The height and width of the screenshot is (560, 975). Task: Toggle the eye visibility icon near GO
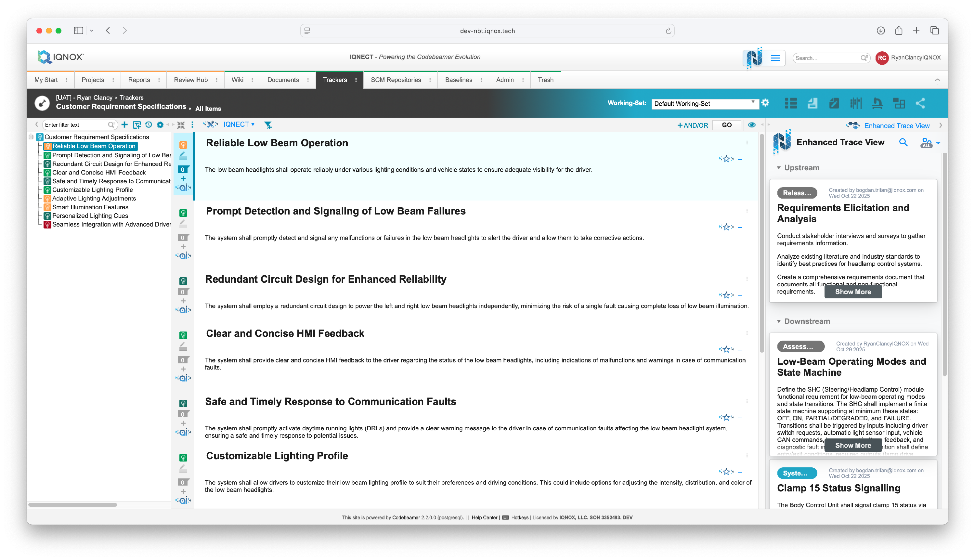[751, 124]
